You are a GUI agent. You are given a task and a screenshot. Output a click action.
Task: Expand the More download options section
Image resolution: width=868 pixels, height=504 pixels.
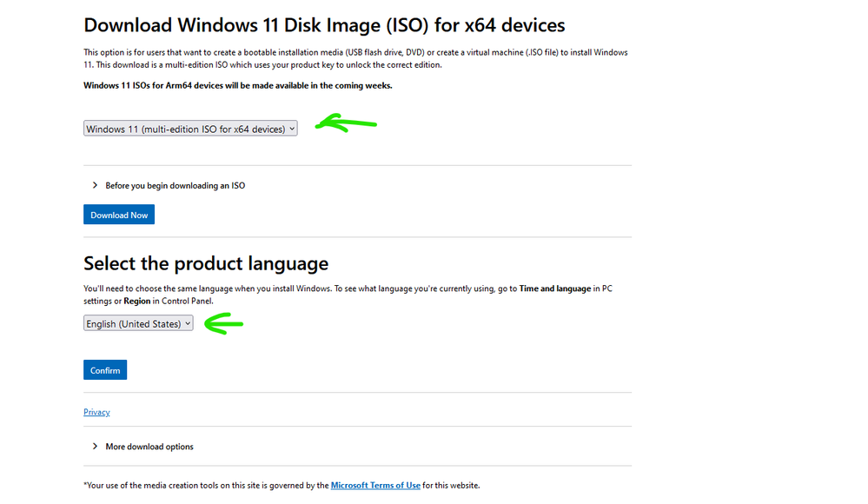149,447
